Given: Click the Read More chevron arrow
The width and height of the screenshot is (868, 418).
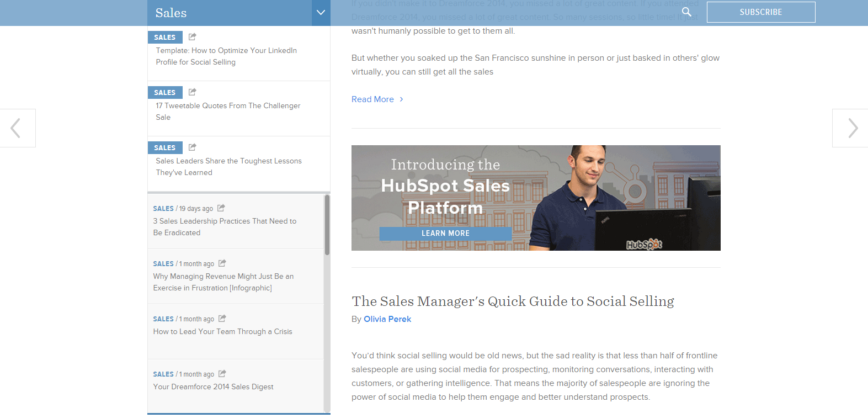Looking at the screenshot, I should coord(401,99).
